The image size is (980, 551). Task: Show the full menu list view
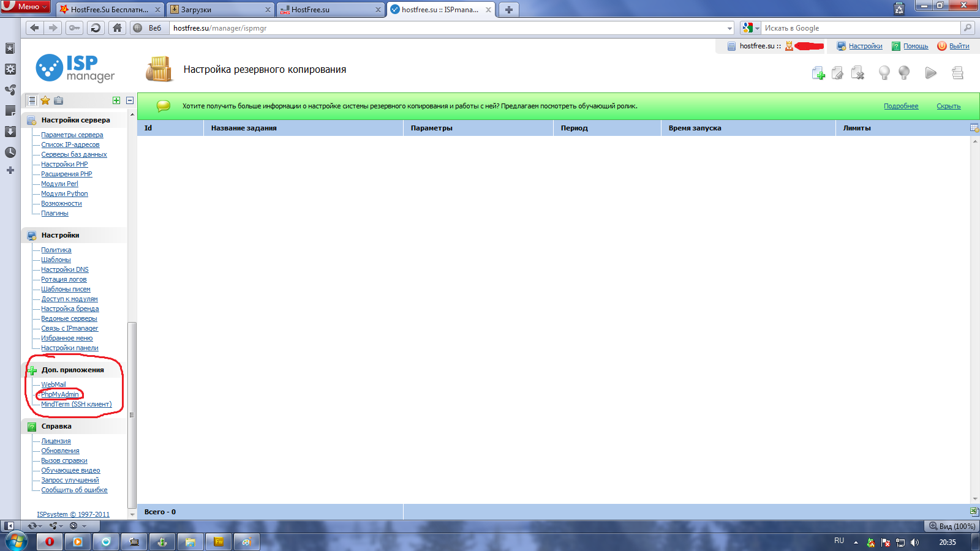(x=31, y=100)
